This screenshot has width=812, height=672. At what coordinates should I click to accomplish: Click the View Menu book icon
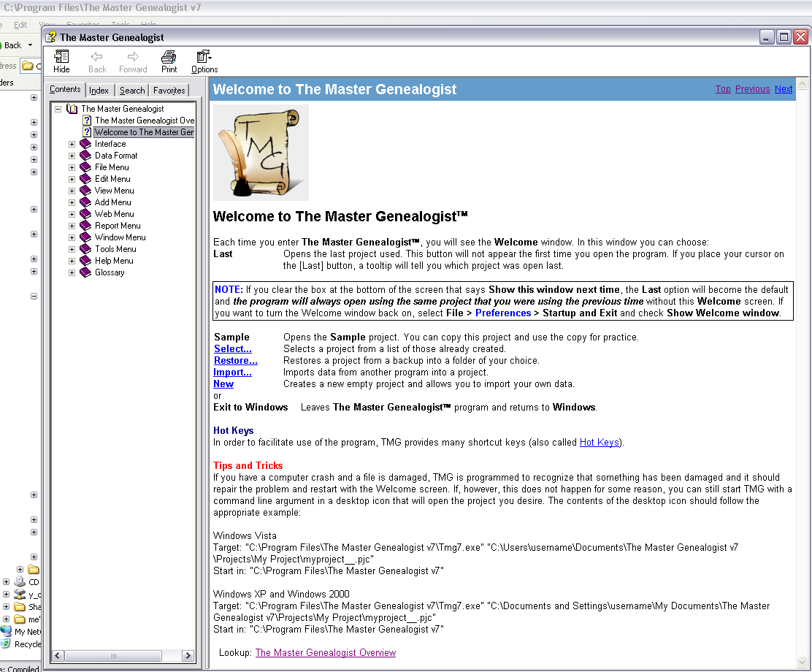click(85, 191)
